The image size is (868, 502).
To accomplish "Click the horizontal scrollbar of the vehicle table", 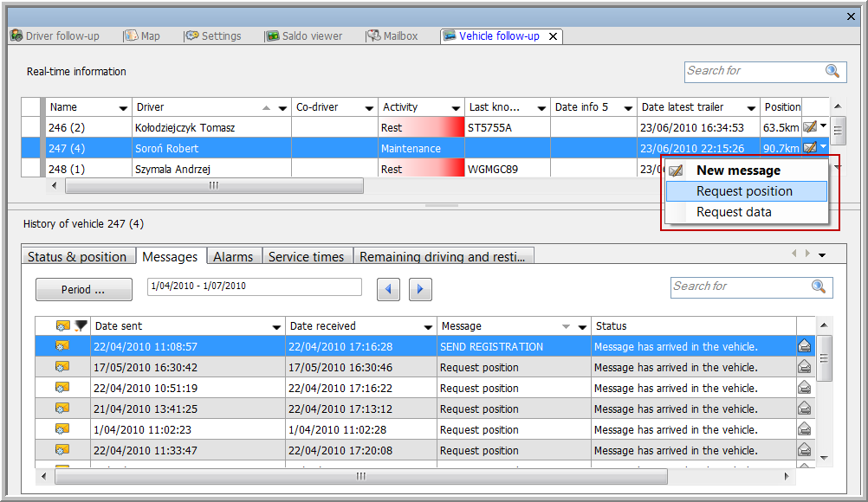I will tap(213, 185).
